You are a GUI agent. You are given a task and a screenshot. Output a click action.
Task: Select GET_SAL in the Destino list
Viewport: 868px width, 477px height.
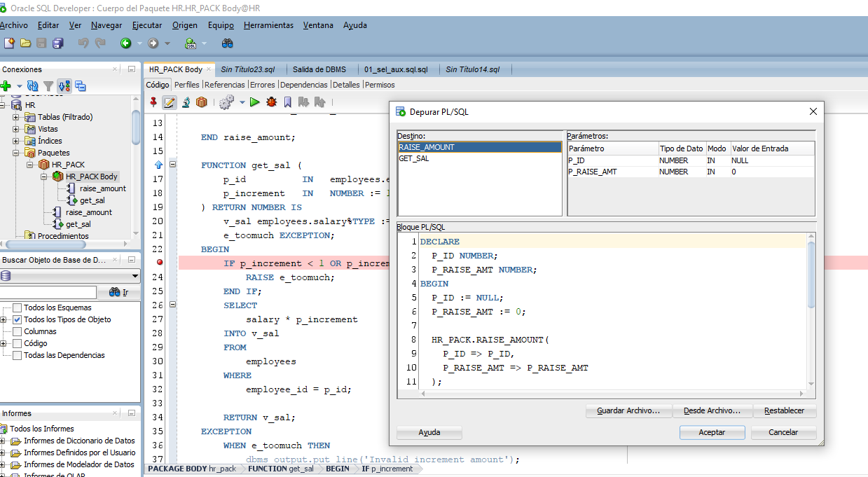point(414,158)
